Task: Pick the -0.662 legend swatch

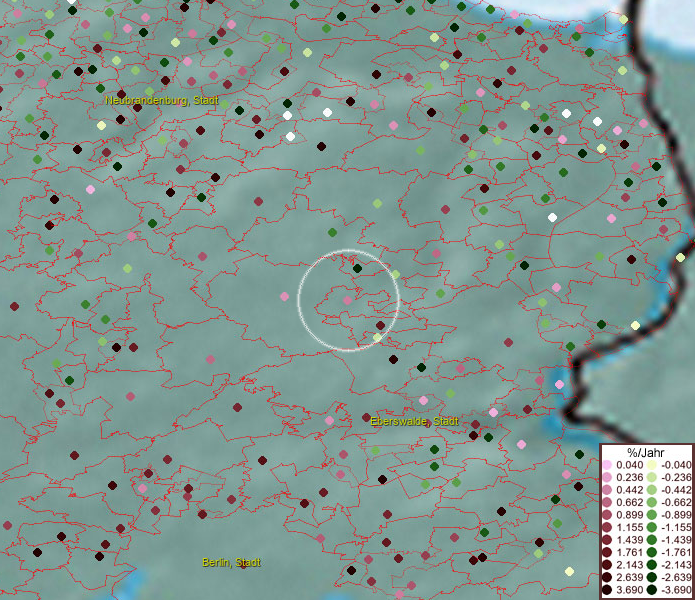Action: tap(652, 502)
